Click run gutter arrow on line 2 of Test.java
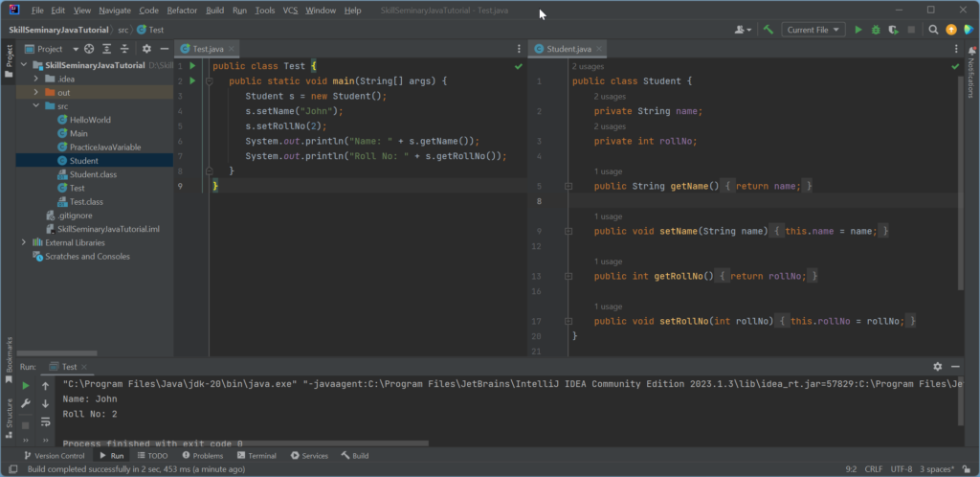The height and width of the screenshot is (477, 980). click(x=192, y=80)
